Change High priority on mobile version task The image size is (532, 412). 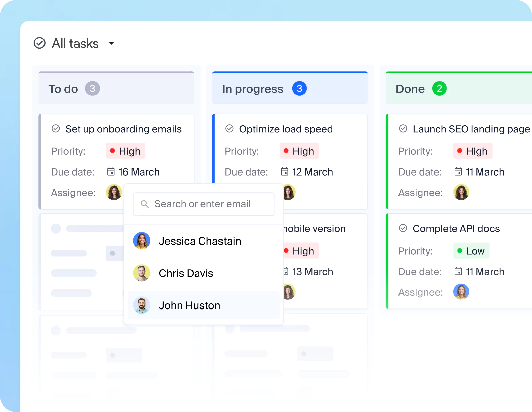[301, 251]
